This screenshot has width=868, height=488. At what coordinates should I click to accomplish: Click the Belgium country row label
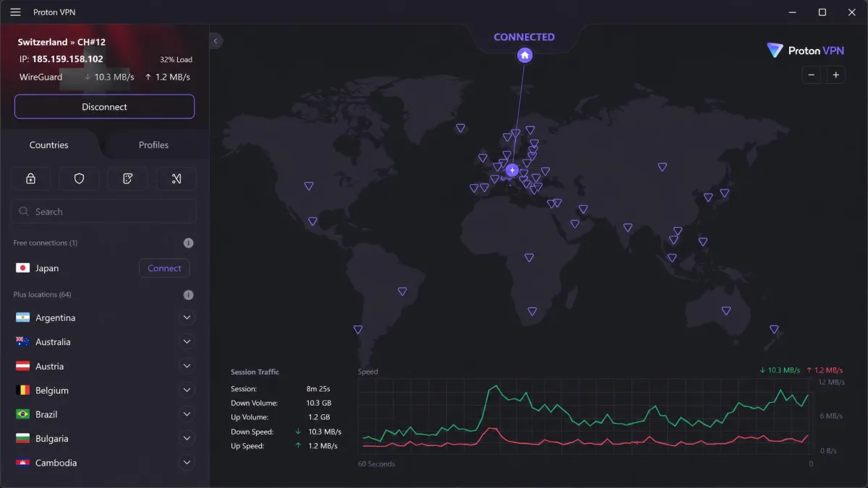[52, 390]
